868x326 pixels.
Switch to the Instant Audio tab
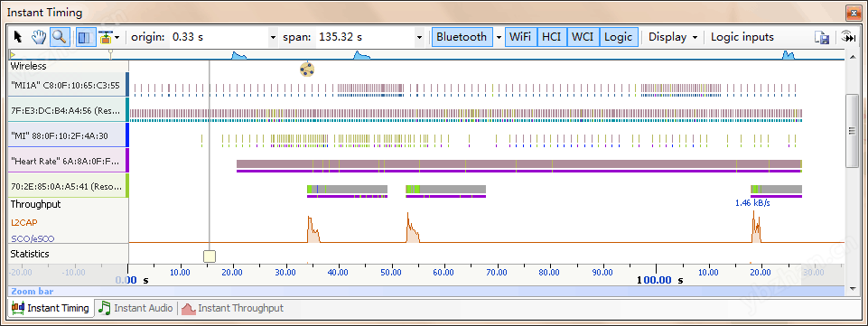coord(136,308)
